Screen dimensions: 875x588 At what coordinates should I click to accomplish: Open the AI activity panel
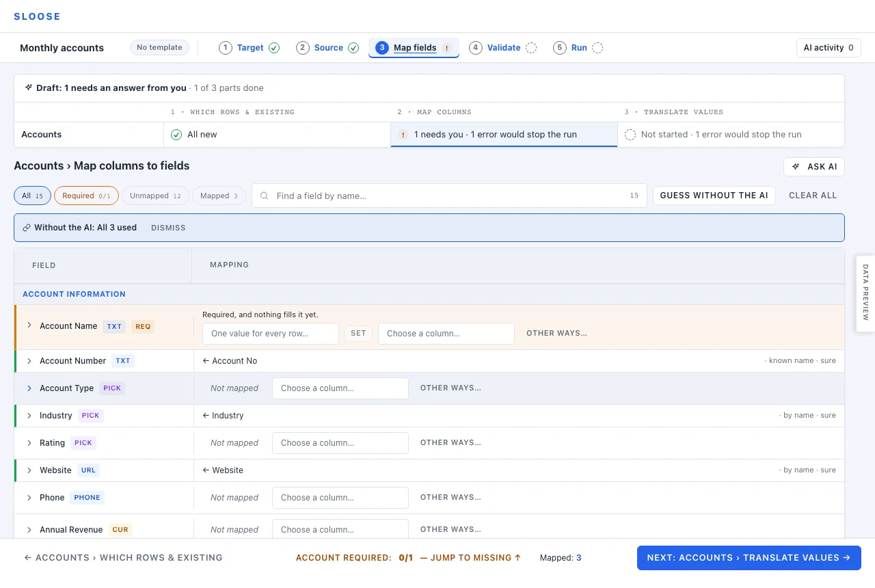(x=829, y=48)
